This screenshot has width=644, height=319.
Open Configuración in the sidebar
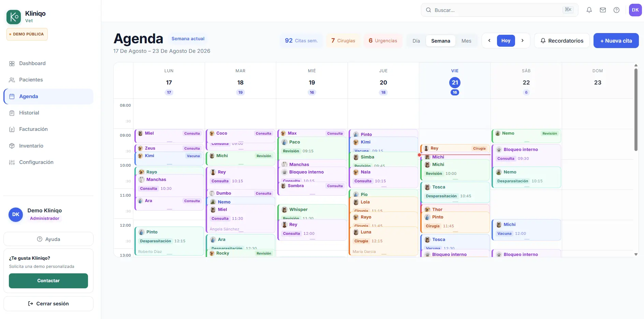click(48, 162)
